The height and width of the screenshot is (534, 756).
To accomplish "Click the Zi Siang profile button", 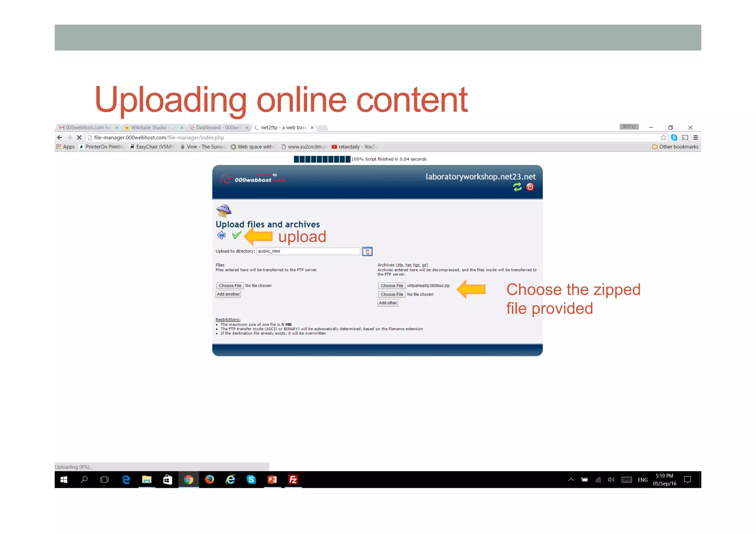I will point(629,127).
